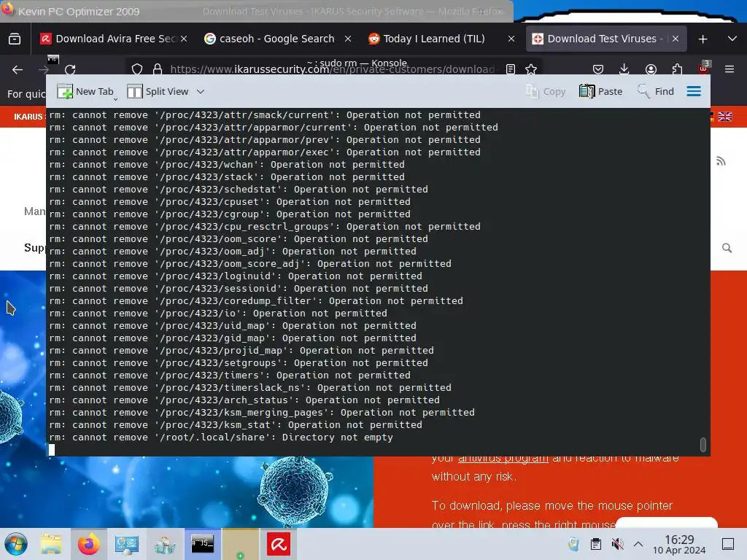Show hidden system tray icons
747x560 pixels.
(x=638, y=544)
